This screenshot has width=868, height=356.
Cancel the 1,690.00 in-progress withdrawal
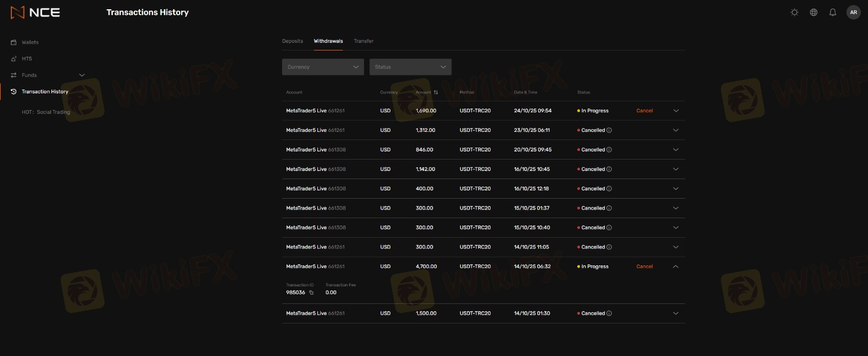coord(644,111)
